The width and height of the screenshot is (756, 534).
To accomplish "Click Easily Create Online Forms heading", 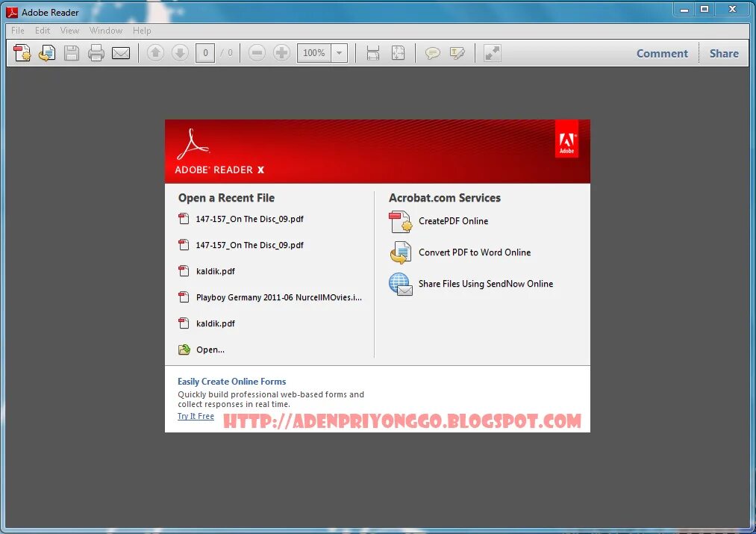I will pos(232,382).
